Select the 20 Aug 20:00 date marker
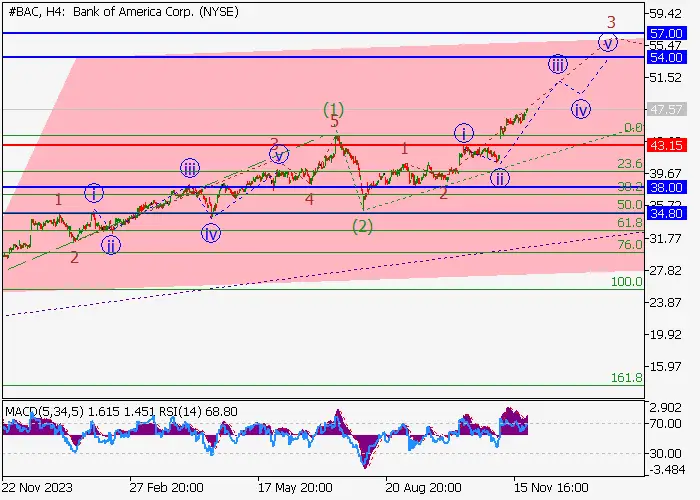Image resolution: width=700 pixels, height=500 pixels. (x=423, y=487)
